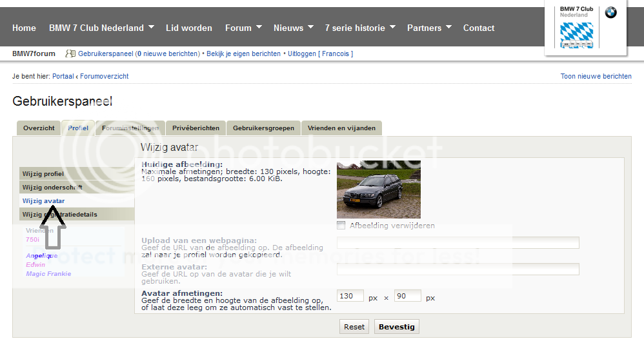Go to Lid worden page
Image resolution: width=644 pixels, height=341 pixels.
(x=189, y=28)
